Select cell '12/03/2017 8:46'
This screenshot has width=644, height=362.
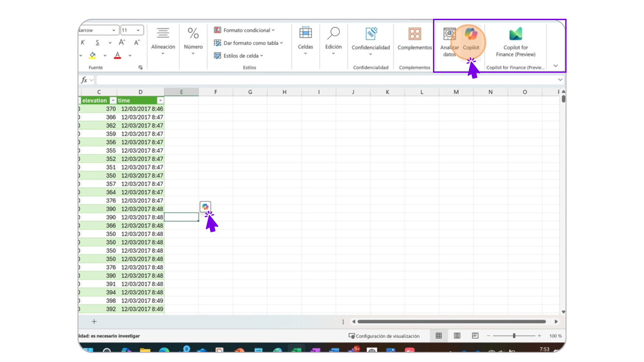[x=141, y=109]
